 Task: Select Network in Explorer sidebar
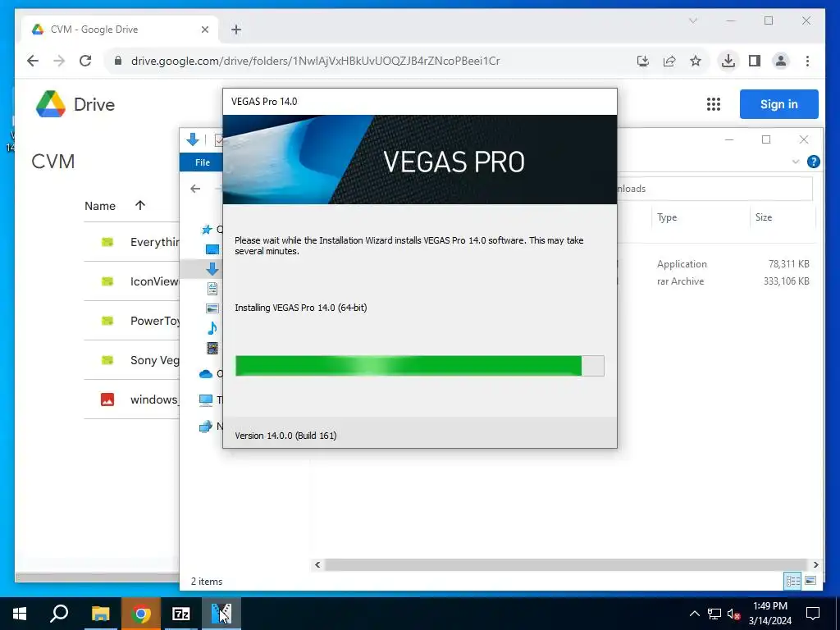(x=206, y=427)
